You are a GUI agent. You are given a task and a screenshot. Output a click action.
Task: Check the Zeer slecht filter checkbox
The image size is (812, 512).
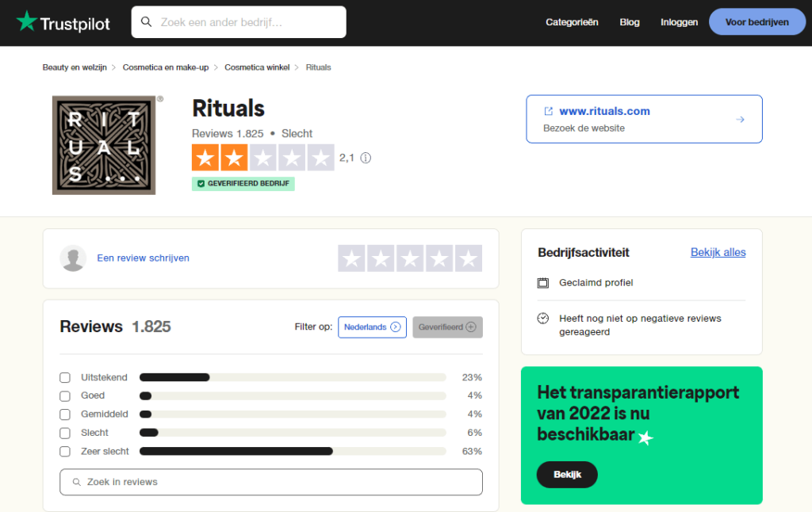[x=65, y=452]
